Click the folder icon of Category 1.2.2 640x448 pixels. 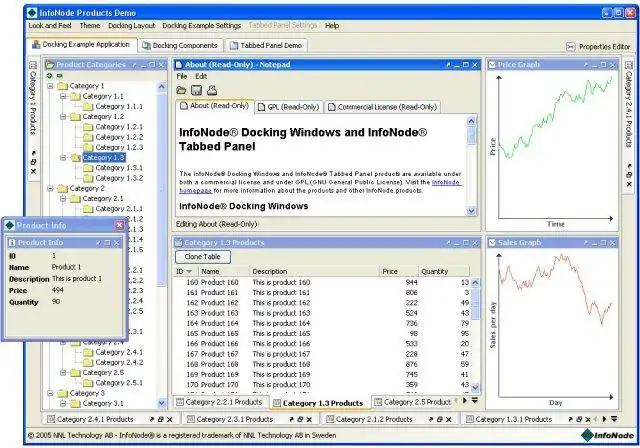[x=88, y=137]
